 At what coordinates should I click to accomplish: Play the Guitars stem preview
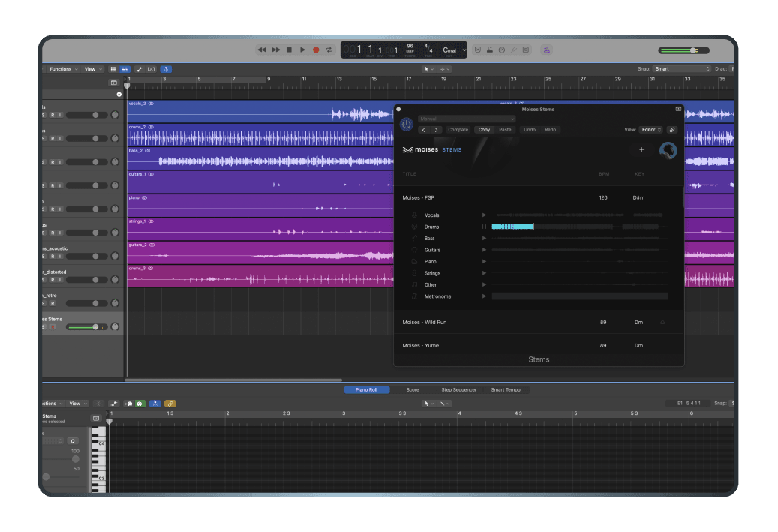tap(484, 250)
